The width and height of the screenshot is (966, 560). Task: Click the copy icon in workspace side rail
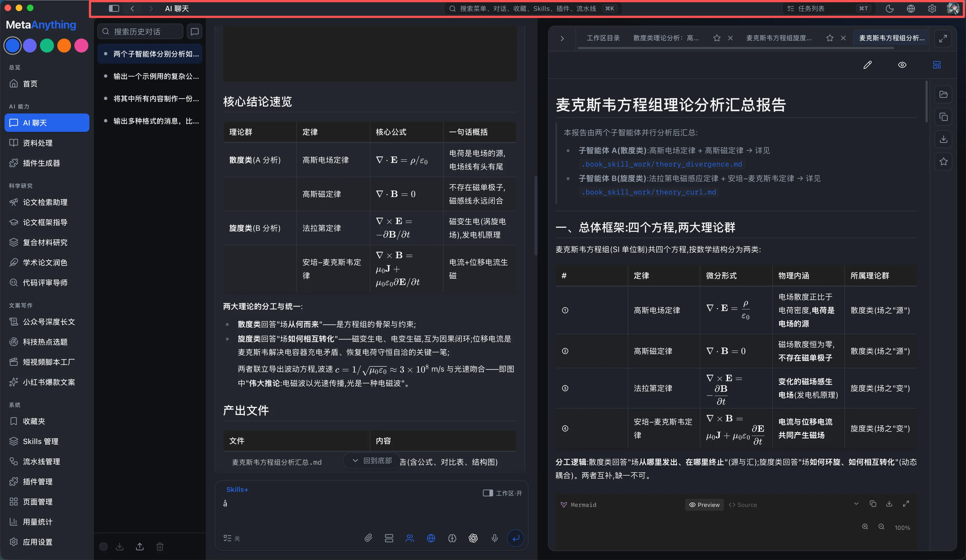click(x=943, y=117)
